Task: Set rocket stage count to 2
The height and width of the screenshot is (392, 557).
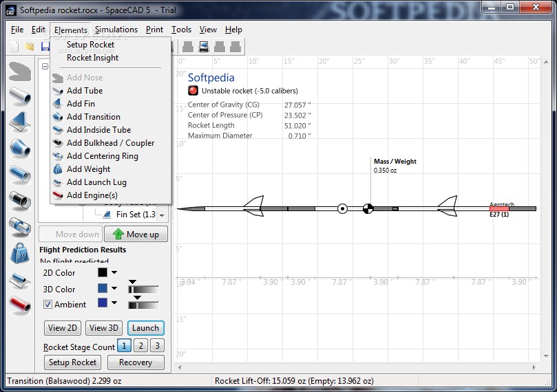Action: click(140, 345)
